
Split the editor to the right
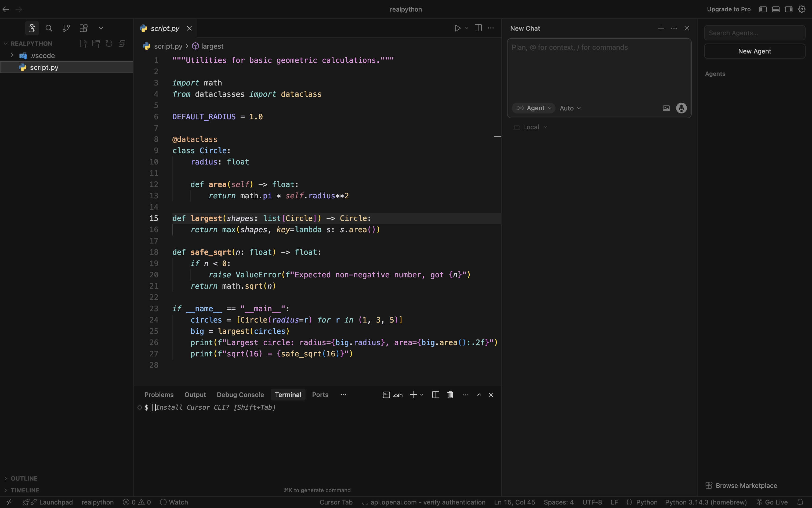478,28
